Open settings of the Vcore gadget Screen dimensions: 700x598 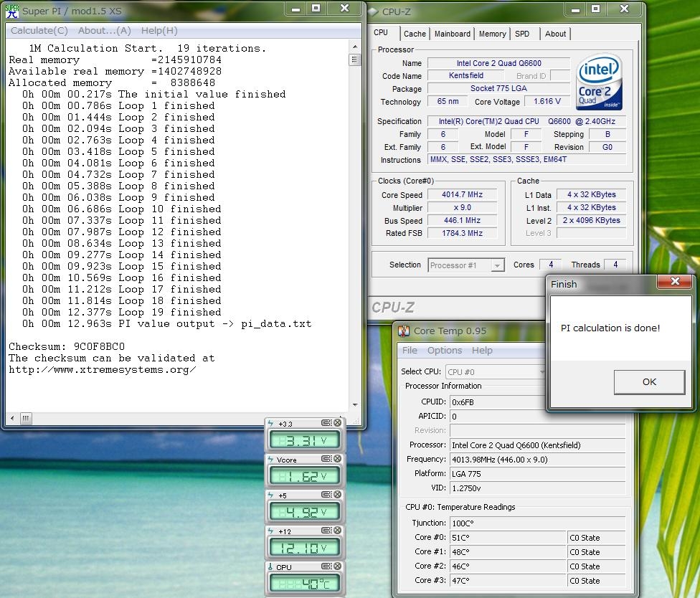[x=326, y=459]
